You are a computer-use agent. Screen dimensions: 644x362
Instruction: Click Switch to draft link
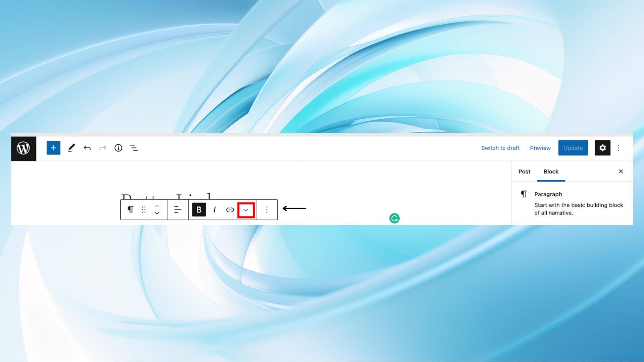[x=500, y=148]
